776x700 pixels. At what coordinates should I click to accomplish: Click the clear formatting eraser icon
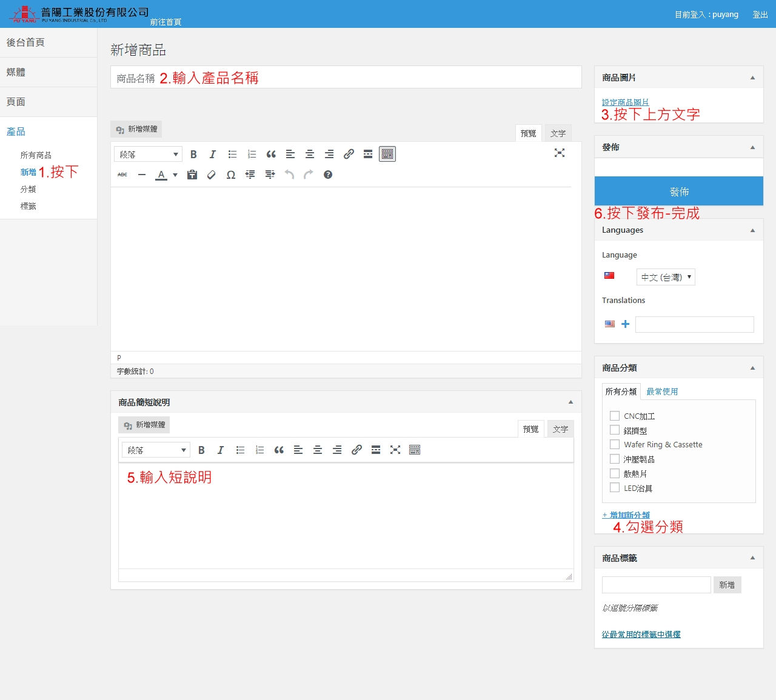coord(212,175)
